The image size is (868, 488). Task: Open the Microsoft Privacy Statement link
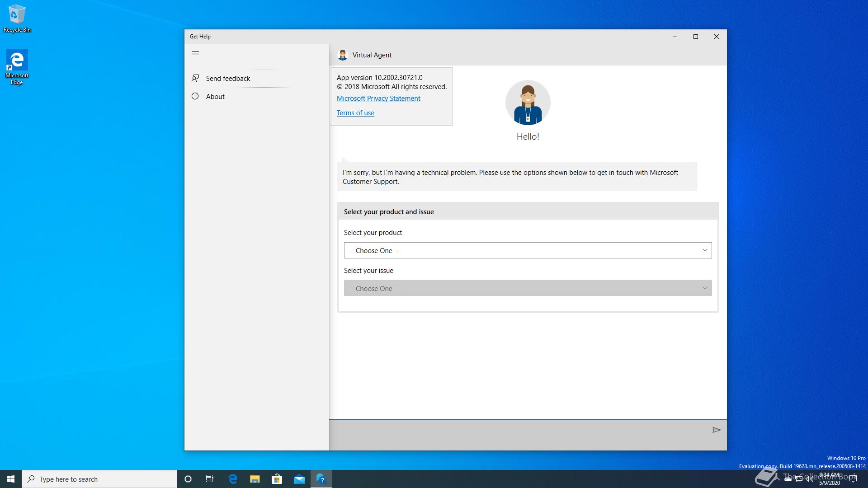[378, 99]
